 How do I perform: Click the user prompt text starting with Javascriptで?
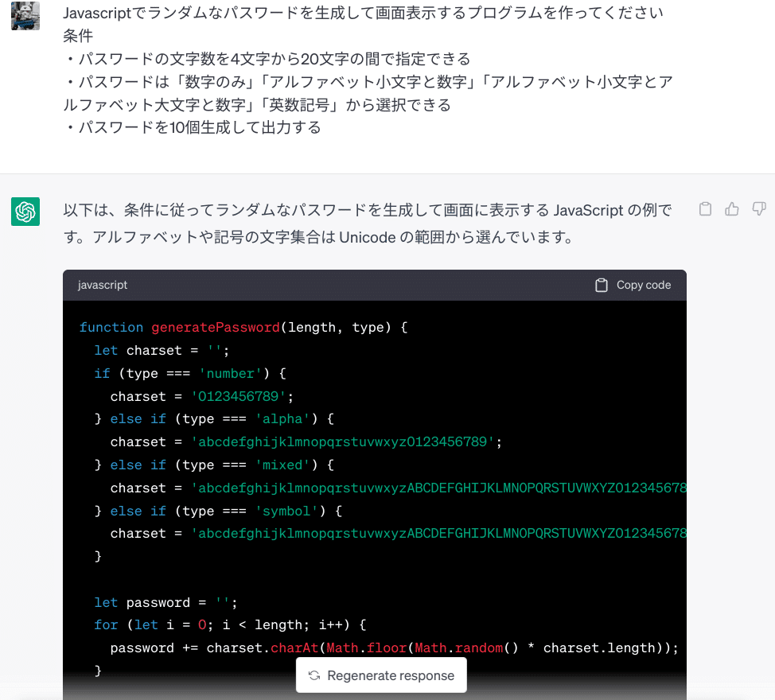click(x=363, y=13)
